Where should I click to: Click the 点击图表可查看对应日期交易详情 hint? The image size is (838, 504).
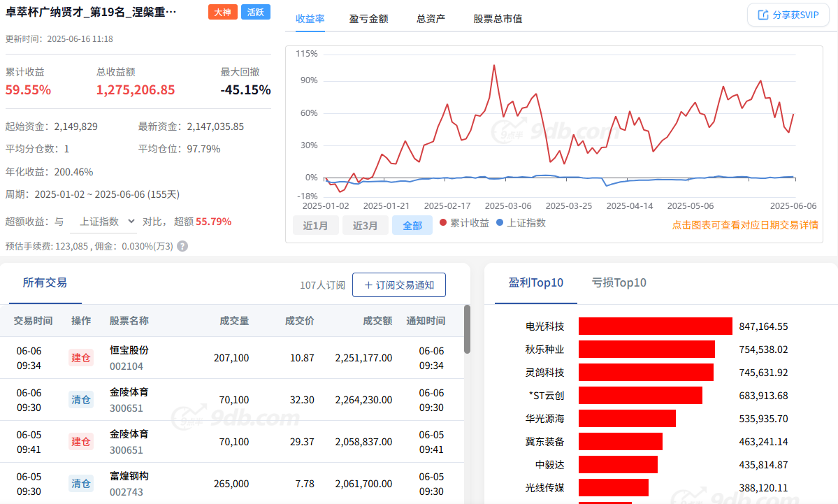pos(745,225)
